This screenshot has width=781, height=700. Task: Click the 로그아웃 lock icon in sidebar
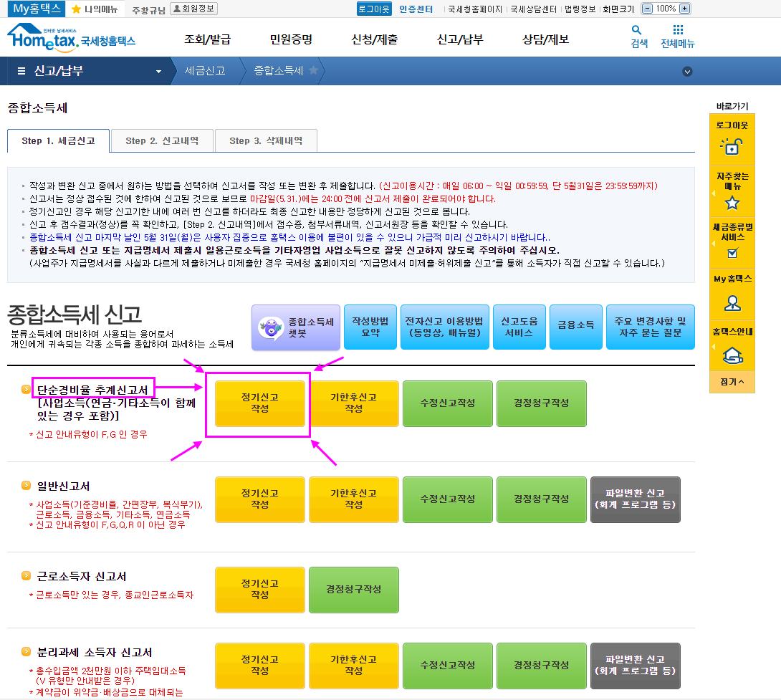(732, 146)
